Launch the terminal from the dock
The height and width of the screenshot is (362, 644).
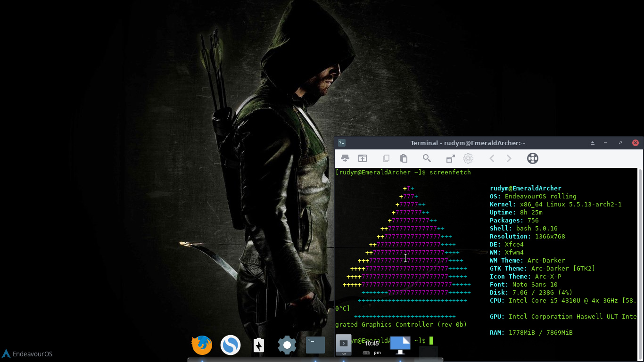click(x=315, y=345)
